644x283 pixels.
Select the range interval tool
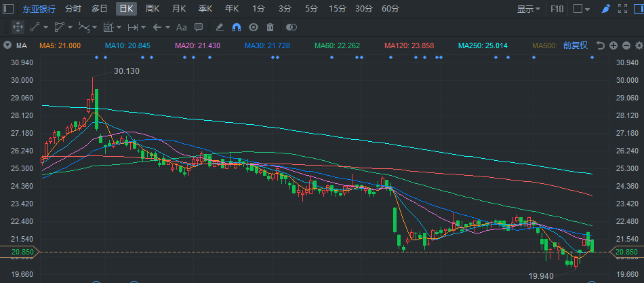133,27
